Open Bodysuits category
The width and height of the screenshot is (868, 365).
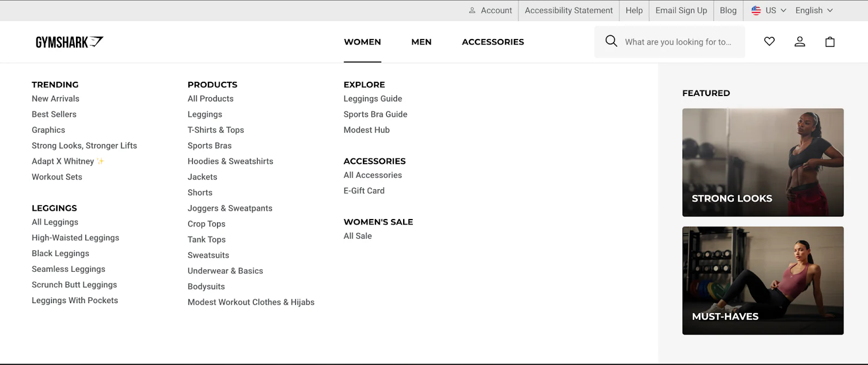tap(206, 287)
